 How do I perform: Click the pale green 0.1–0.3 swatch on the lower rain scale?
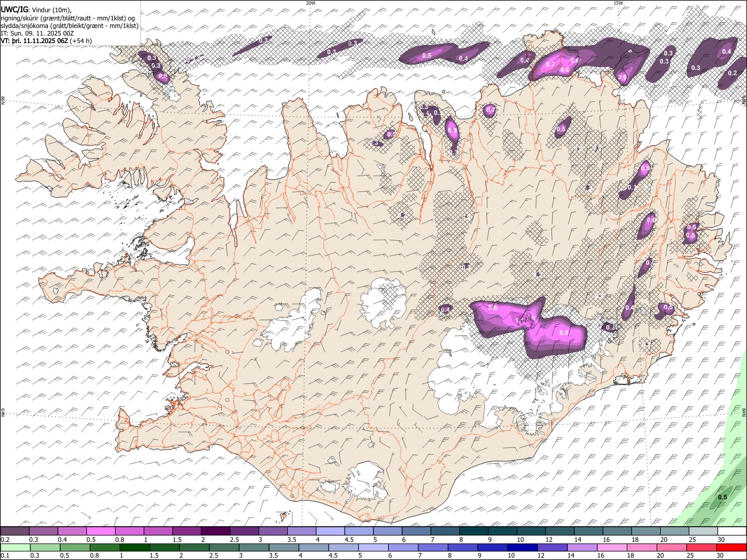[15, 547]
